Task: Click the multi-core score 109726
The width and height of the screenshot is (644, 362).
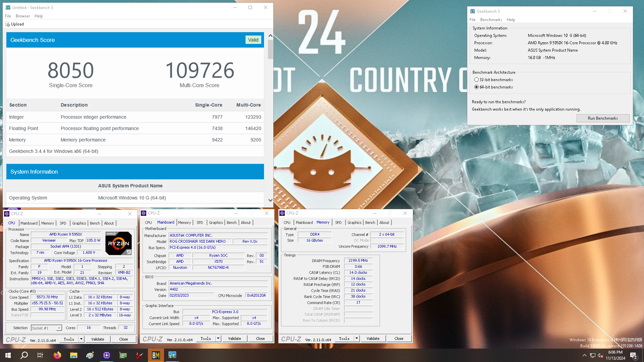Action: [x=200, y=70]
